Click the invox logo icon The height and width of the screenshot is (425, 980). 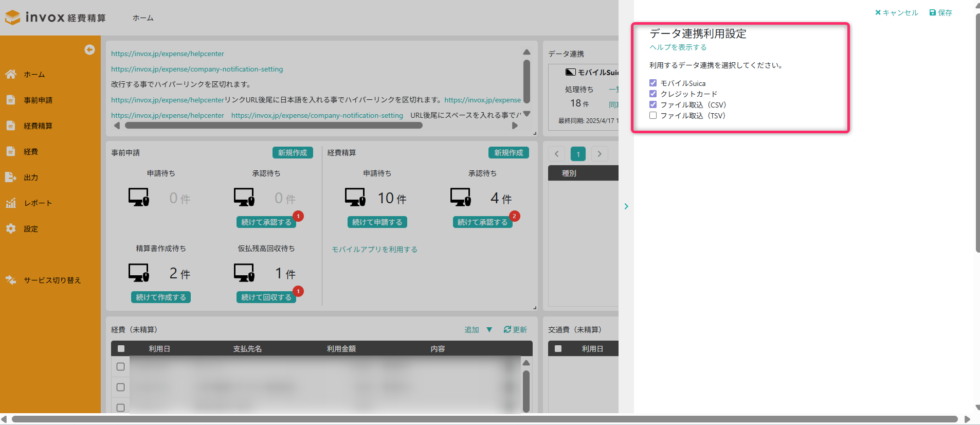(x=13, y=17)
